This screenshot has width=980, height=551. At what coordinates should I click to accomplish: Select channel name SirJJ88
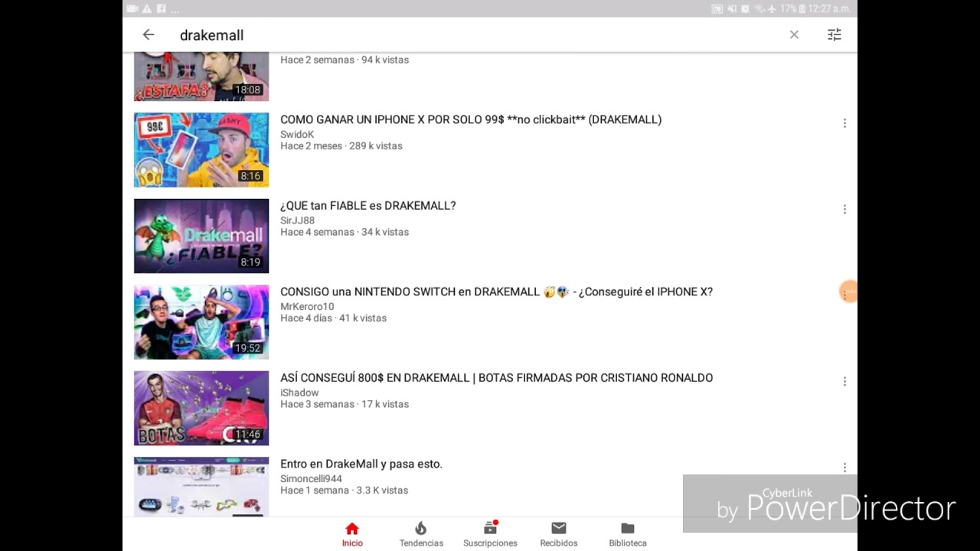(297, 220)
